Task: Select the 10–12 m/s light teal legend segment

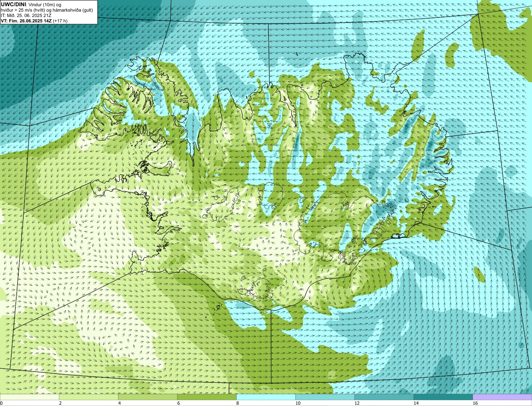Action: (325, 397)
